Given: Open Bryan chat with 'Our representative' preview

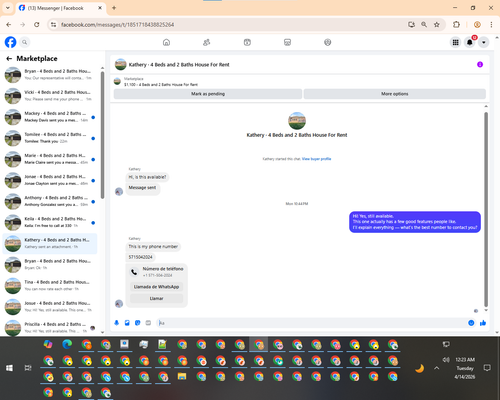Looking at the screenshot, I should tap(50, 74).
